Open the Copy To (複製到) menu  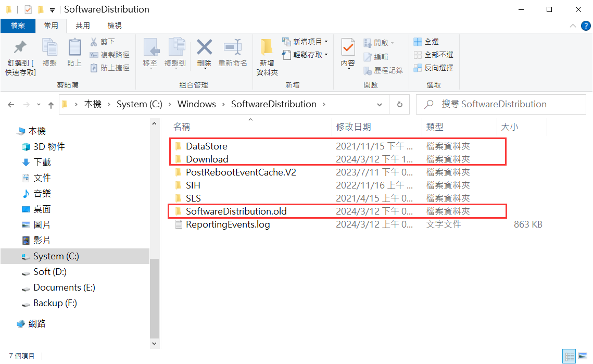click(x=175, y=53)
